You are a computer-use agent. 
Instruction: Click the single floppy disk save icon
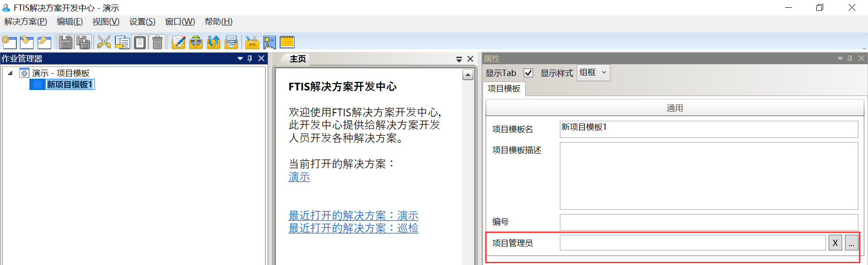[x=66, y=43]
